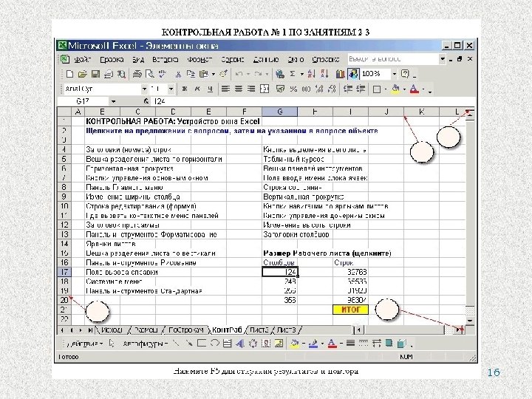Image resolution: width=532 pixels, height=399 pixels.
Task: Open Print Preview from the standard toolbar
Action: (149, 74)
